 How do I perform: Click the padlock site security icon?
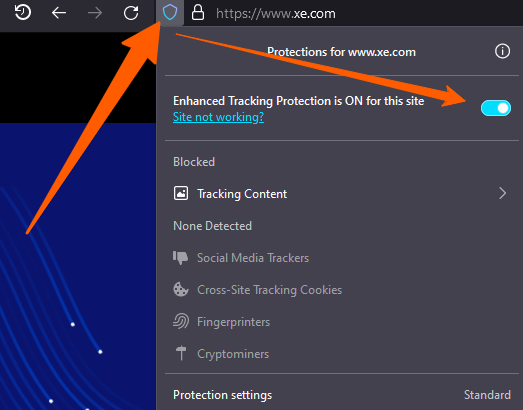pos(197,13)
